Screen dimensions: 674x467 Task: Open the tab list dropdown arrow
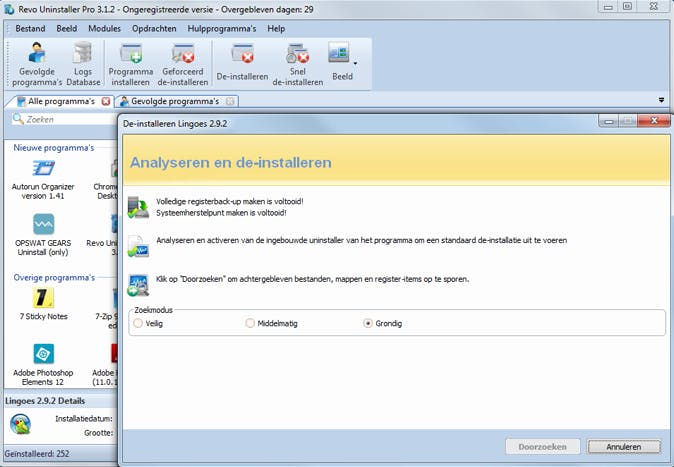[661, 100]
